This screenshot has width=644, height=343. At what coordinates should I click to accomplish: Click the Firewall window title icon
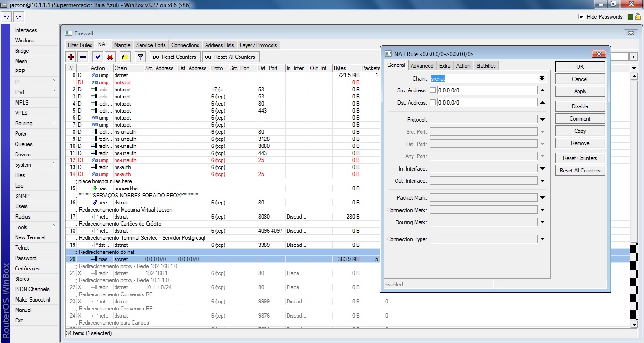point(68,33)
